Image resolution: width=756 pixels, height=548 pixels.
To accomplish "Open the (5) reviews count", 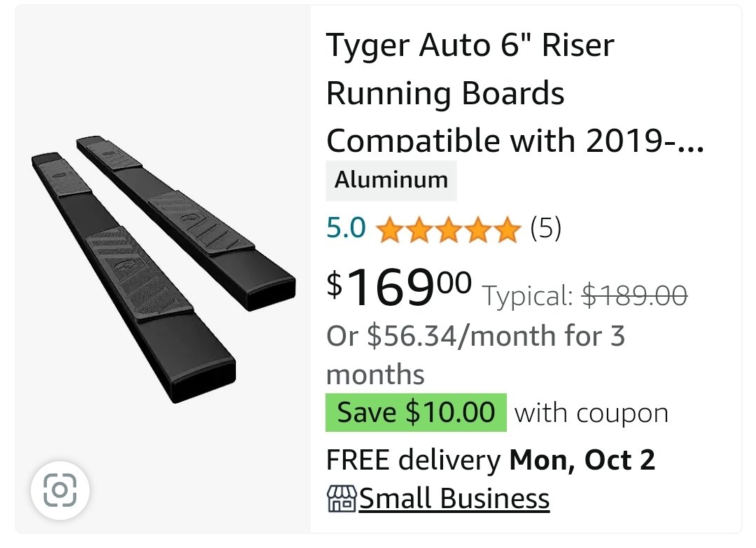I will (546, 228).
